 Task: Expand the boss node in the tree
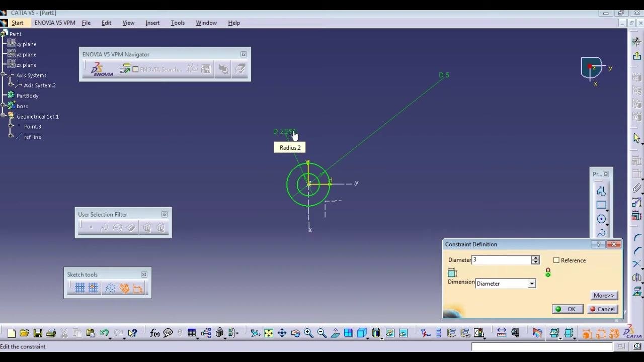pyautogui.click(x=4, y=106)
